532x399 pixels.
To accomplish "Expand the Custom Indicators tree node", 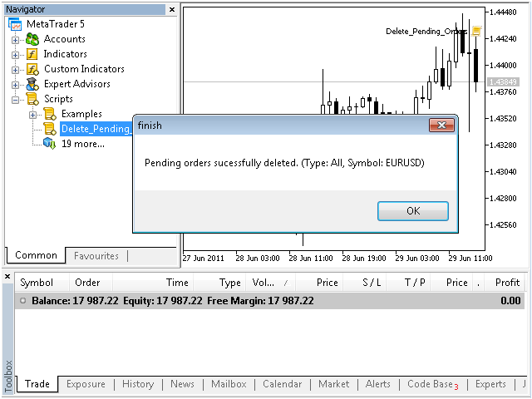I will click(x=15, y=69).
